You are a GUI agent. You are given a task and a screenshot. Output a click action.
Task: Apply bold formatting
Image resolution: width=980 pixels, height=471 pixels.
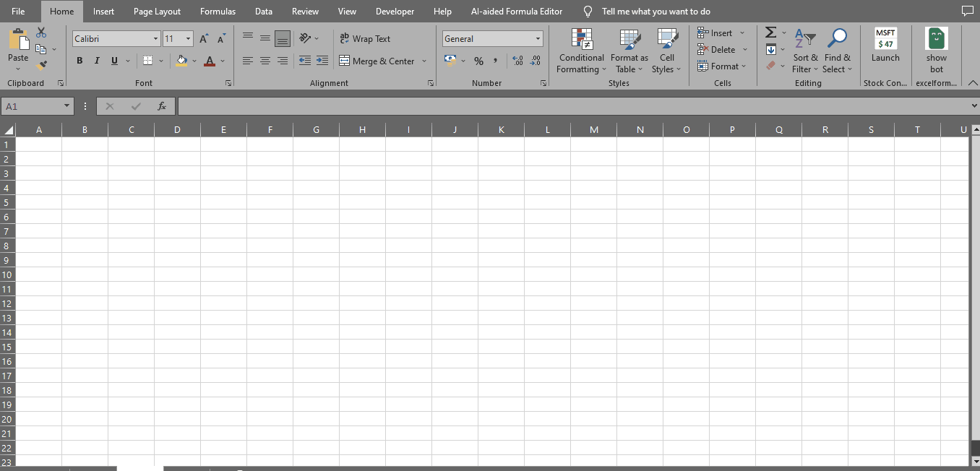pyautogui.click(x=79, y=61)
